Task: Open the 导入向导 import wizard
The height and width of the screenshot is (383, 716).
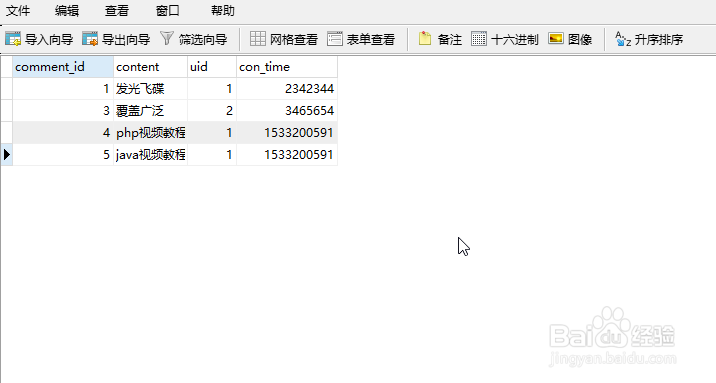Action: point(39,39)
